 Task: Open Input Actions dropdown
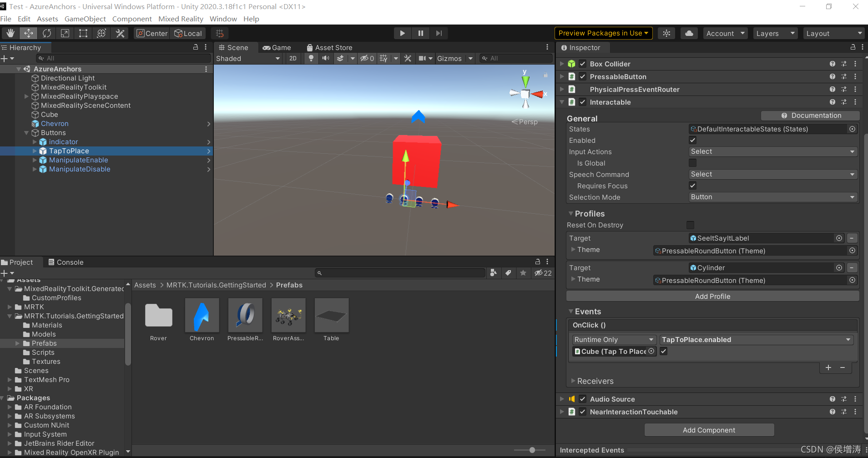pos(773,151)
